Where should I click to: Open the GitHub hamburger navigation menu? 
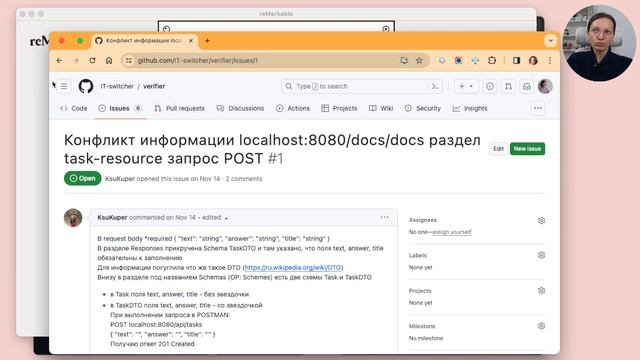click(64, 86)
